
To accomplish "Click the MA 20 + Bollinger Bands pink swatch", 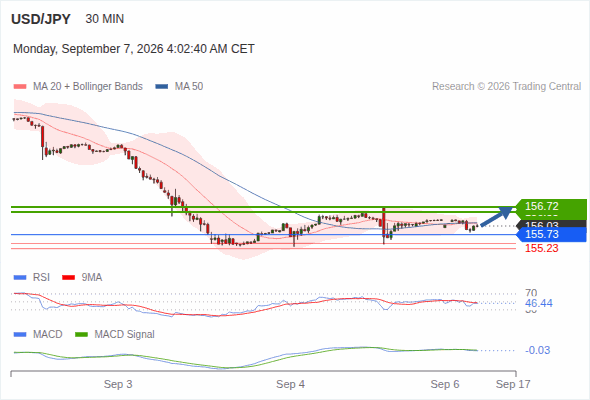I will tap(20, 87).
